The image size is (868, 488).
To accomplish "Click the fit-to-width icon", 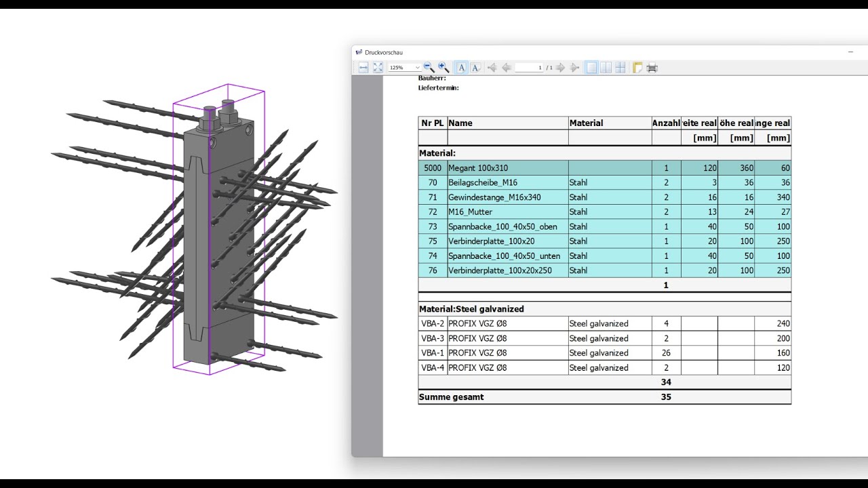I will tap(363, 67).
